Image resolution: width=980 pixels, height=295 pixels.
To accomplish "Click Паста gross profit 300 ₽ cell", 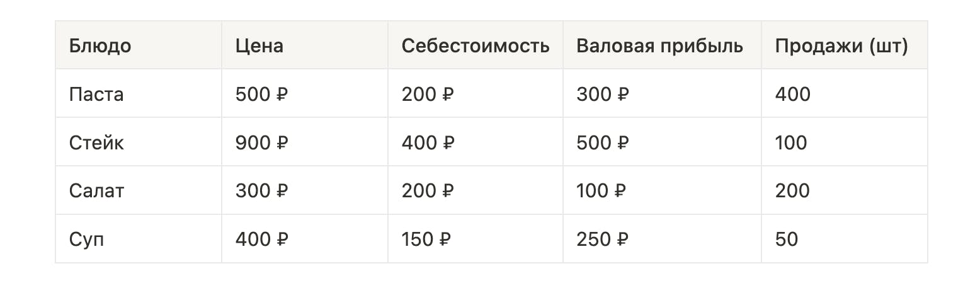I will tap(602, 95).
